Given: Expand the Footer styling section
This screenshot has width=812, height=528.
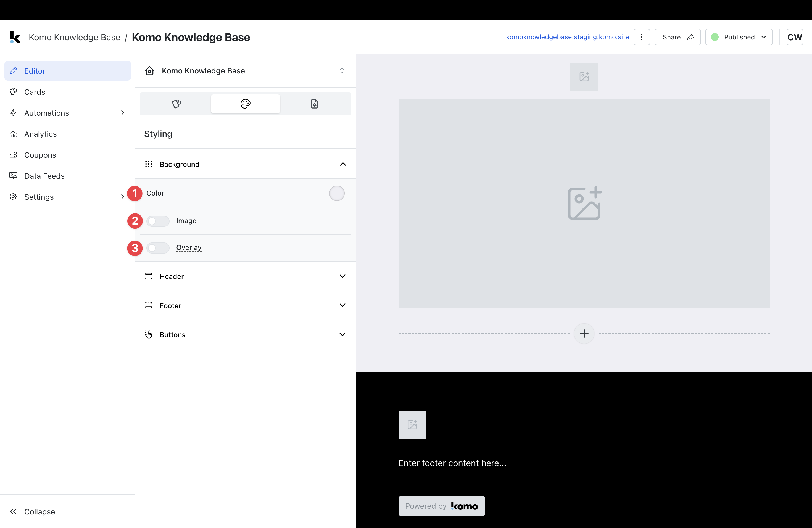Looking at the screenshot, I should click(342, 305).
